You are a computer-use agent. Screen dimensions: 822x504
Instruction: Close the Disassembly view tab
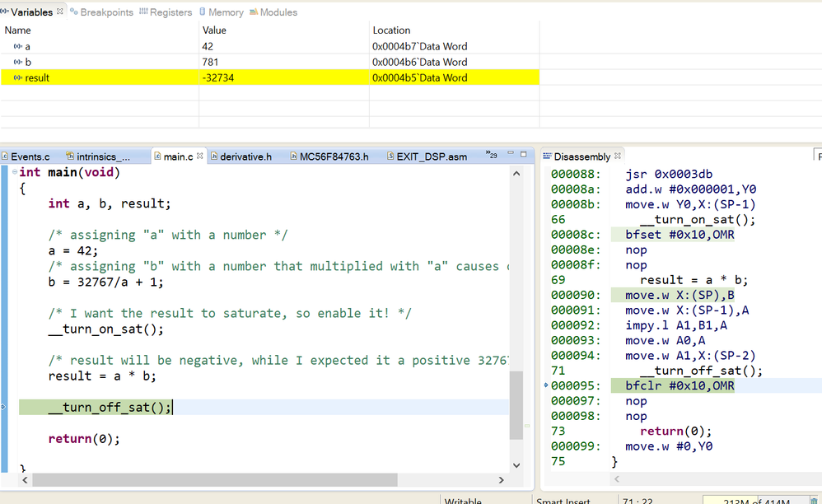(618, 156)
